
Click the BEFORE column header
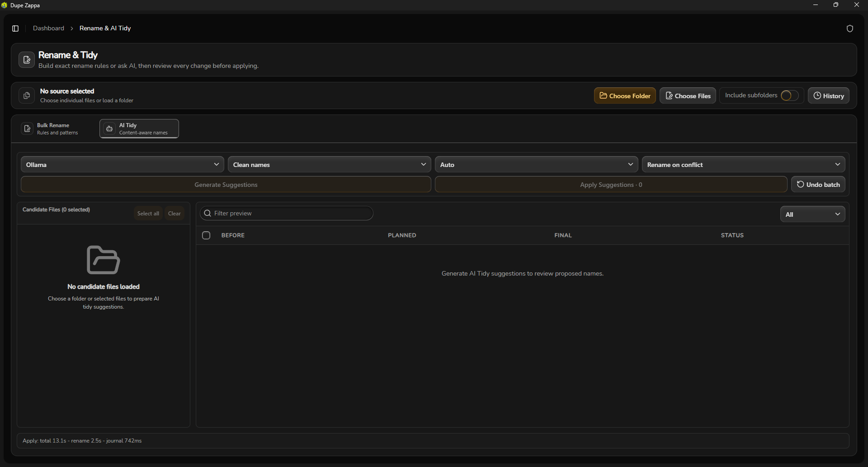233,235
